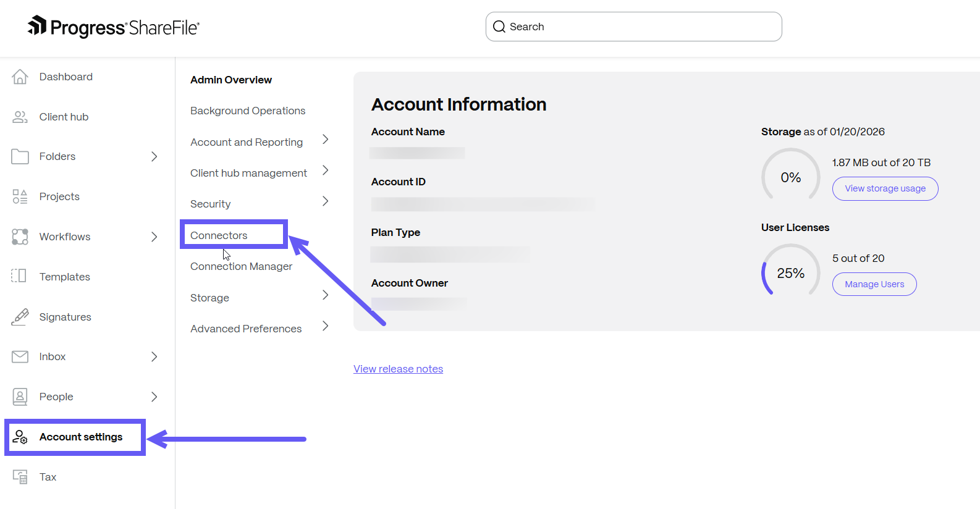Image resolution: width=980 pixels, height=509 pixels.
Task: Click the Signatures pen icon
Action: coord(20,317)
